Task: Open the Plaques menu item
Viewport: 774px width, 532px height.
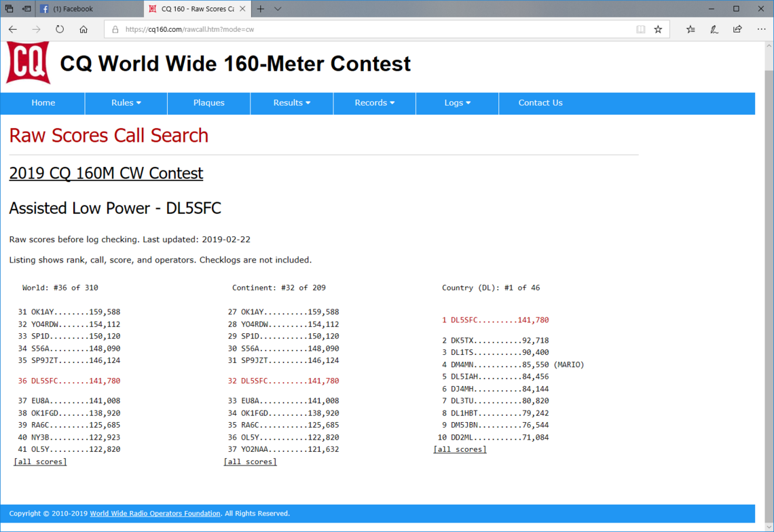Action: [209, 103]
